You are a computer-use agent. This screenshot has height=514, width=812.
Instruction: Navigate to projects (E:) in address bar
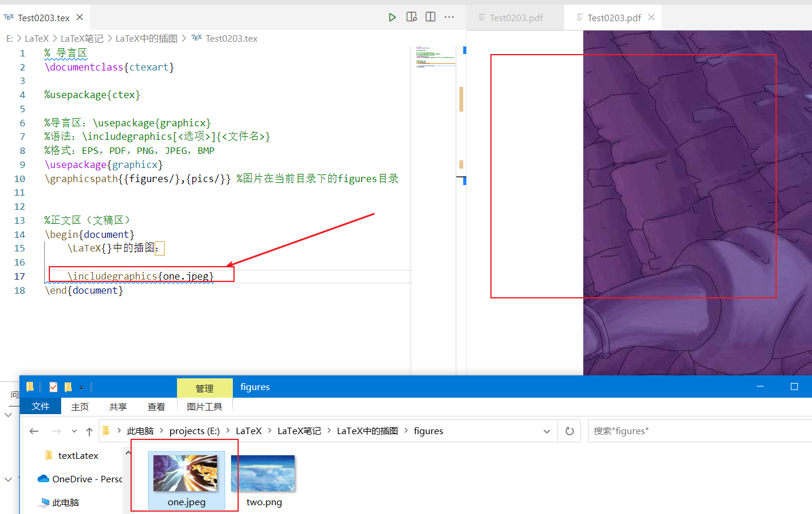(x=195, y=431)
